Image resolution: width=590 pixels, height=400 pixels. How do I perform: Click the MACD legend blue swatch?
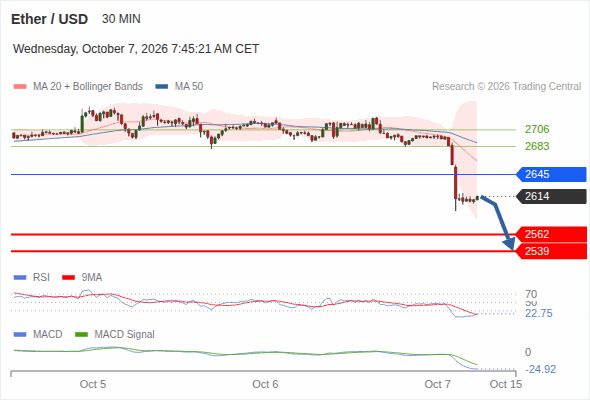[20, 335]
